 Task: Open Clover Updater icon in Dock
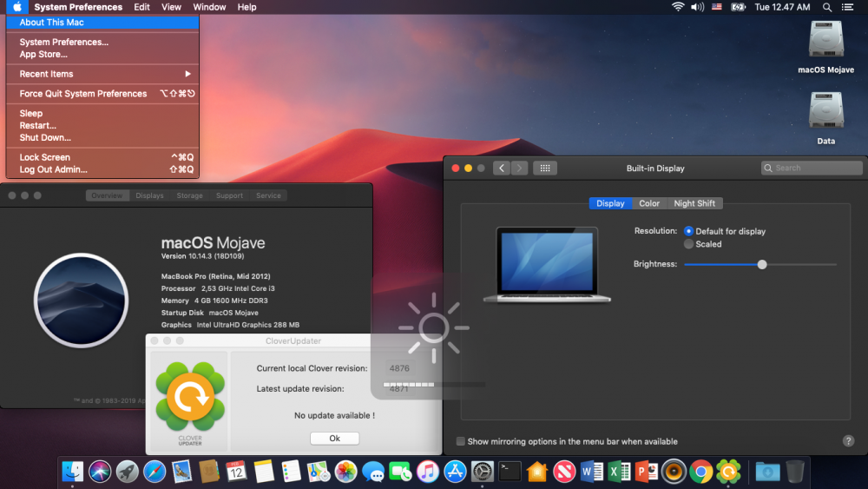728,472
